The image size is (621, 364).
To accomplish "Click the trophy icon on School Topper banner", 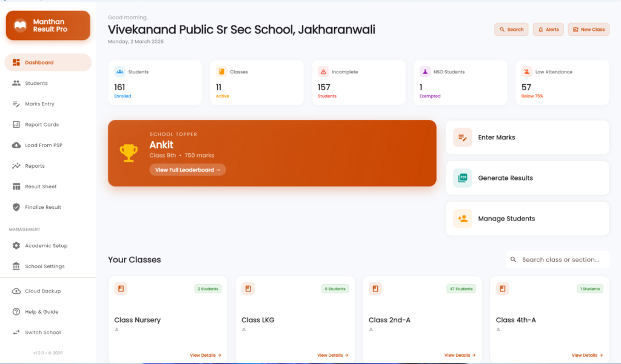I will [128, 152].
